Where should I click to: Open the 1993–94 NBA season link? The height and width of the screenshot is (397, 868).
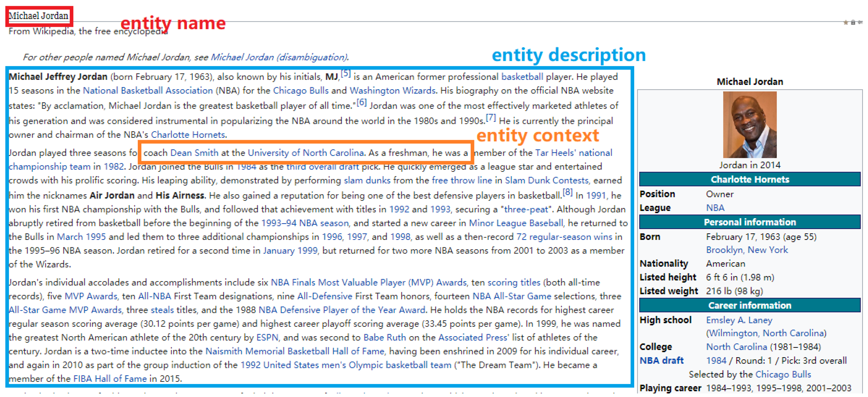coord(305,223)
